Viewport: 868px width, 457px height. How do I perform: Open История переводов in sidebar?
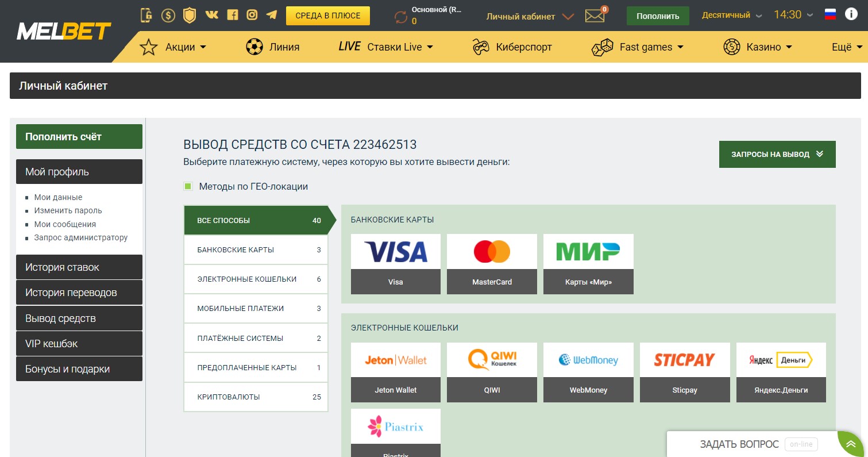79,293
